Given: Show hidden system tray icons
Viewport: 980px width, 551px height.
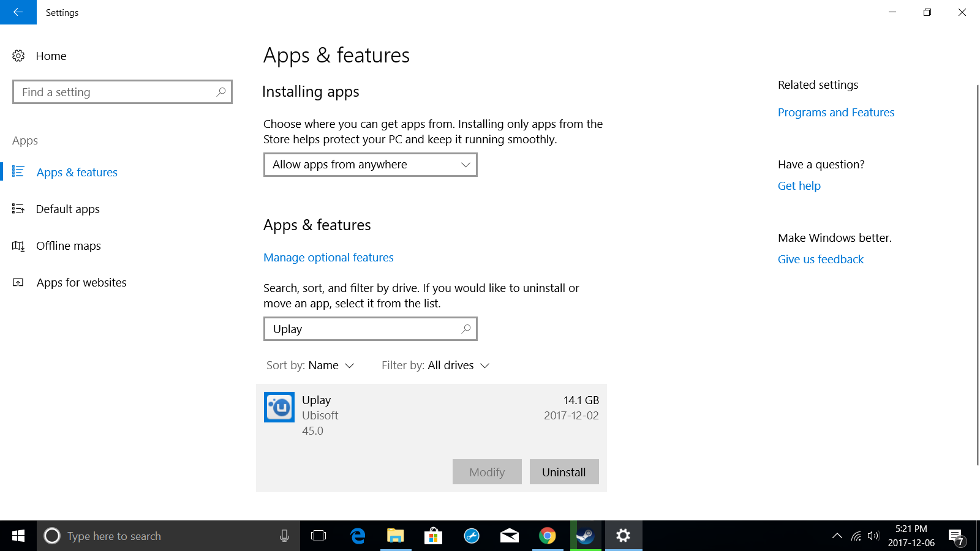Looking at the screenshot, I should point(837,536).
